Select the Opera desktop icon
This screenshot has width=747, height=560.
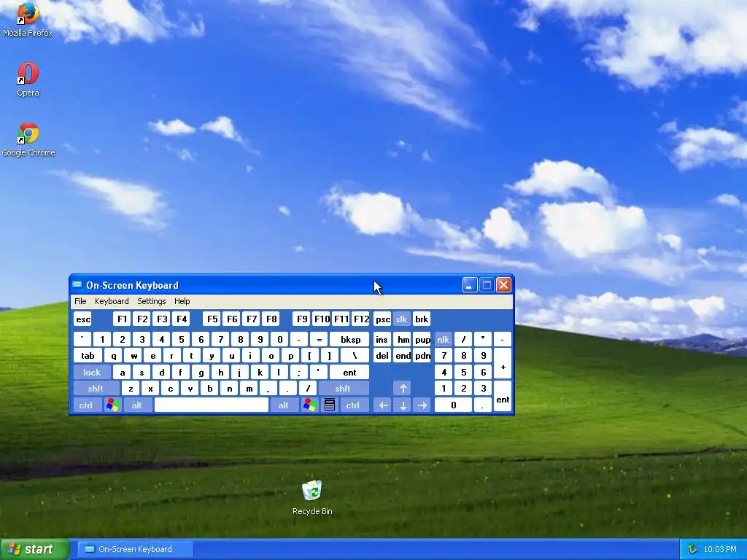[x=28, y=79]
